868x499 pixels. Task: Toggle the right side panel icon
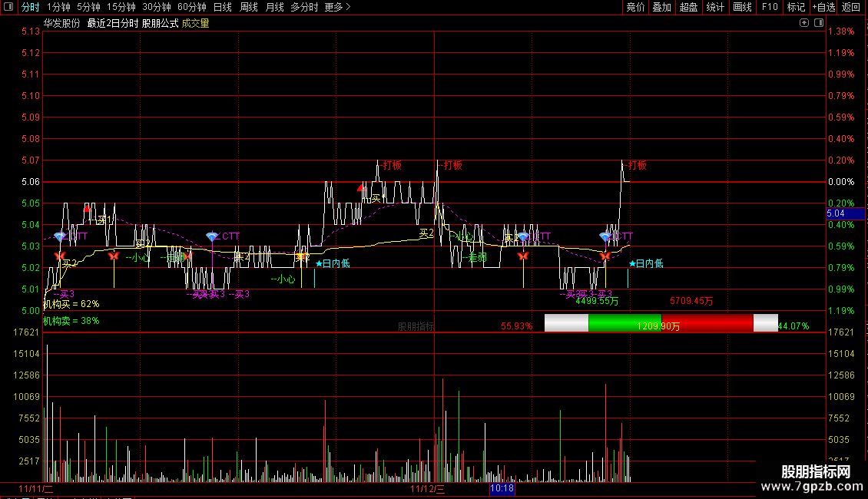click(819, 23)
